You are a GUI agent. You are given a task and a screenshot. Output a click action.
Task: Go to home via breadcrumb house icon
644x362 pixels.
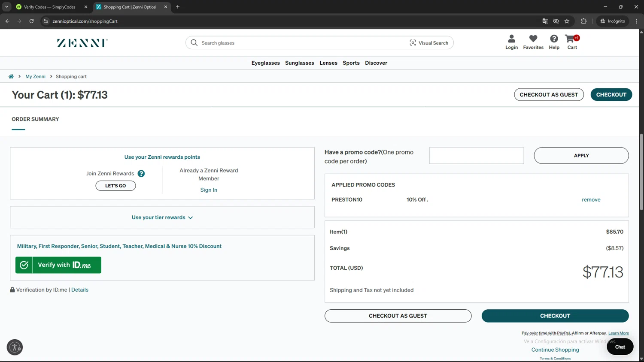tap(11, 76)
